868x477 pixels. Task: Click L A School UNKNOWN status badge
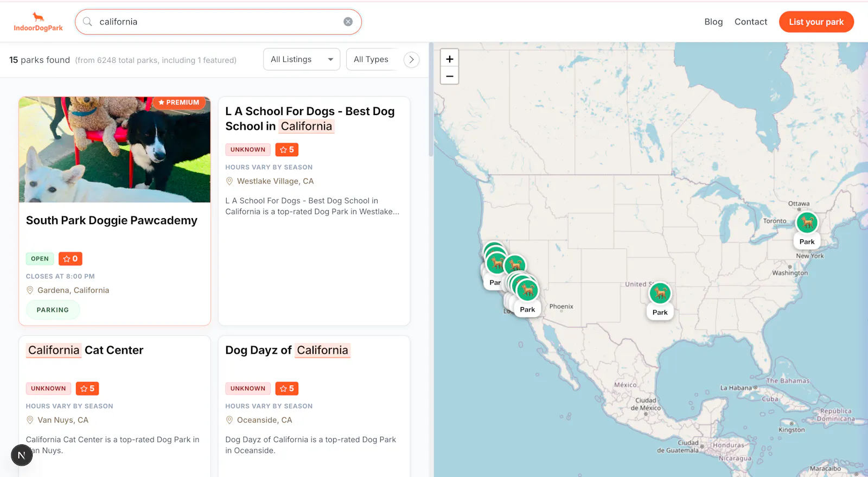click(248, 150)
